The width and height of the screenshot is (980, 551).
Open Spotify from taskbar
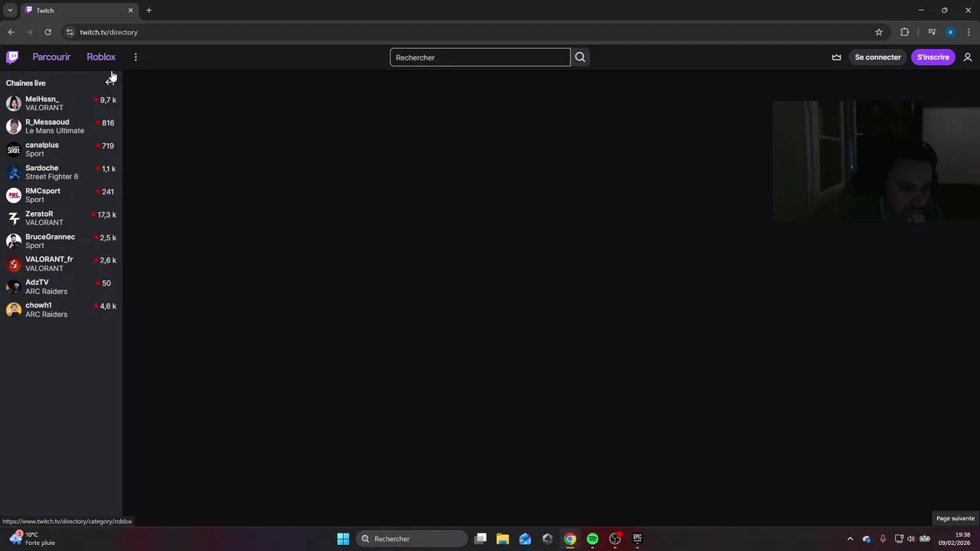coord(592,539)
